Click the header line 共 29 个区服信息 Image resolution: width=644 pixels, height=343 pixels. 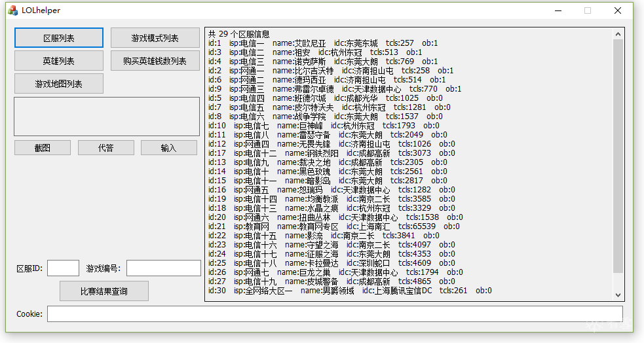[238, 34]
